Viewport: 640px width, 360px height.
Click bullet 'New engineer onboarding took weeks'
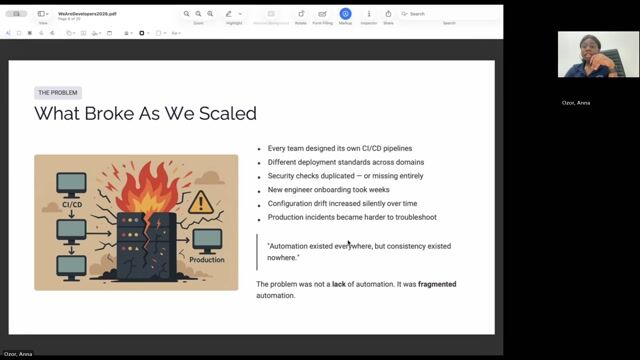point(329,190)
